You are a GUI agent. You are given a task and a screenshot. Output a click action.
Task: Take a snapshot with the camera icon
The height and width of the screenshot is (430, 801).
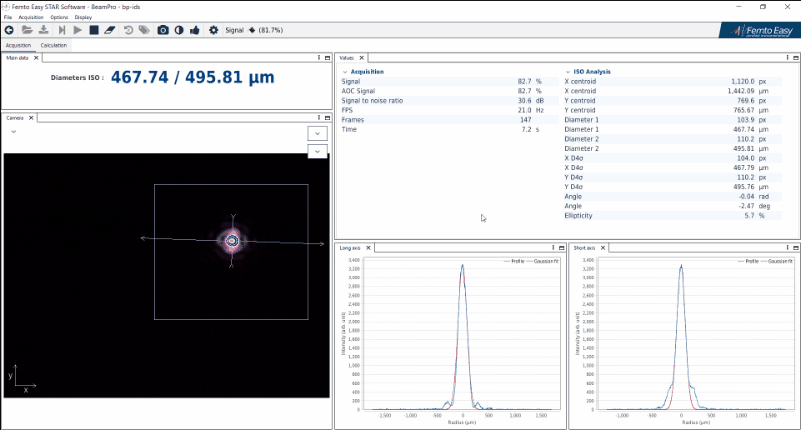coord(162,31)
